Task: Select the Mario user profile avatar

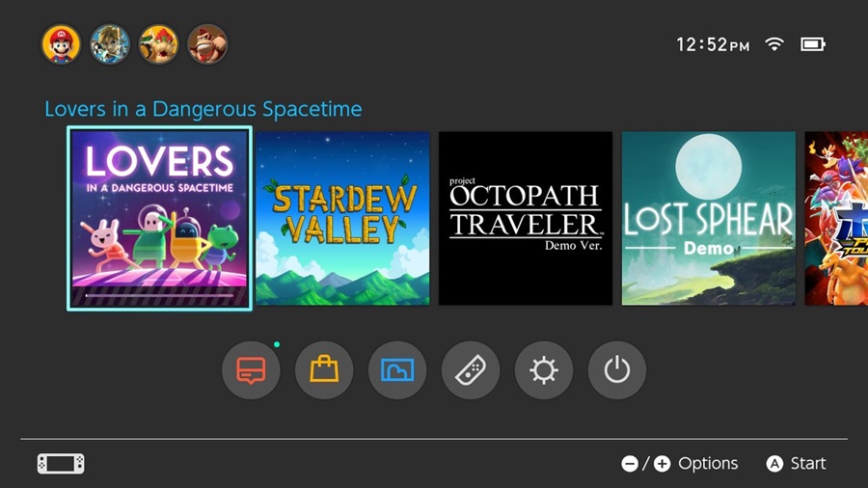Action: tap(61, 44)
